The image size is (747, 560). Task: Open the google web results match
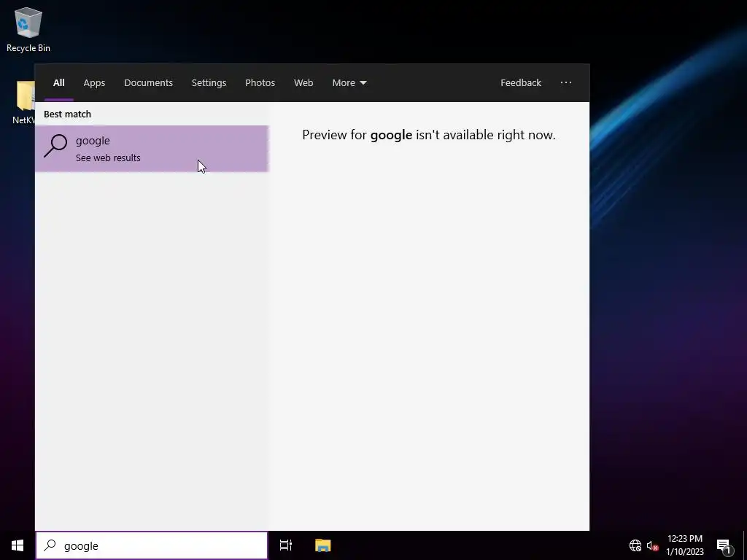coord(152,149)
